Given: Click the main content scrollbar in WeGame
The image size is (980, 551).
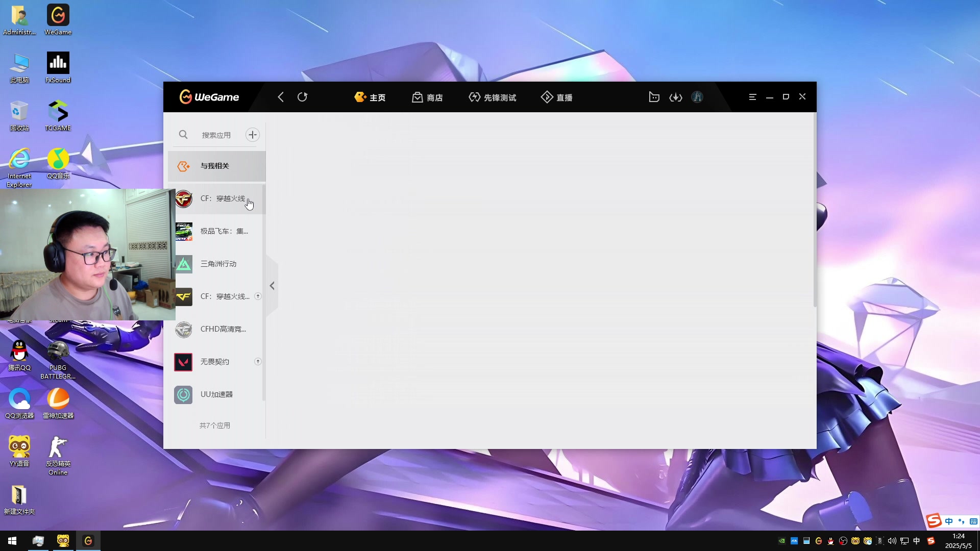Looking at the screenshot, I should [815, 209].
